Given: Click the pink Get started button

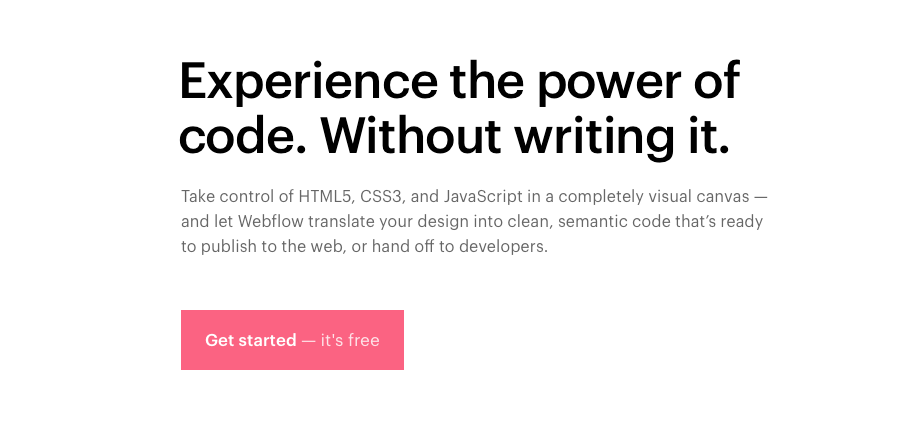Looking at the screenshot, I should click(x=292, y=340).
